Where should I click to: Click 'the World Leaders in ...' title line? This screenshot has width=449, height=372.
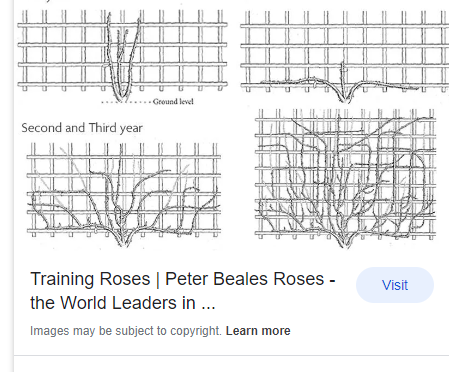click(123, 303)
